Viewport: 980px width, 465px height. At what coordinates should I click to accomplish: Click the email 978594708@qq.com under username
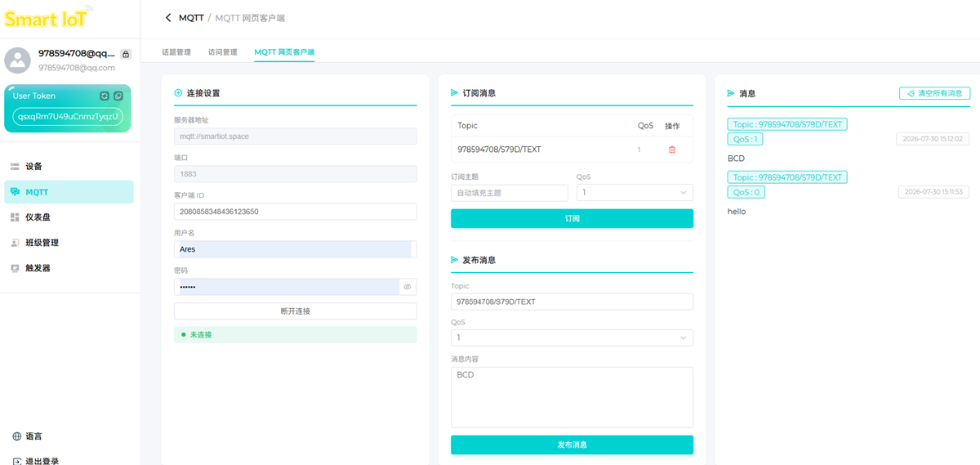77,68
